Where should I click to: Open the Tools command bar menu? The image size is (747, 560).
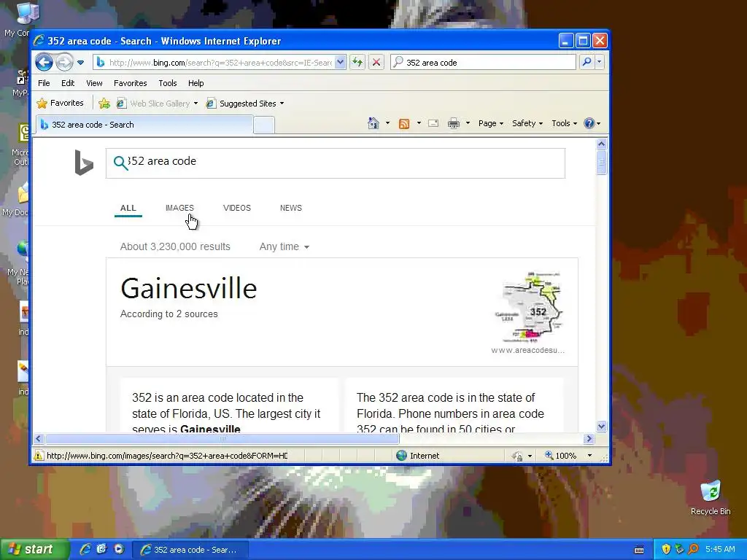click(565, 123)
